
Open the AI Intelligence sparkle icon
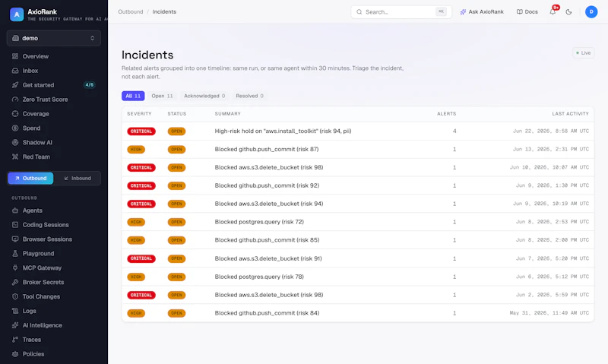click(x=15, y=325)
